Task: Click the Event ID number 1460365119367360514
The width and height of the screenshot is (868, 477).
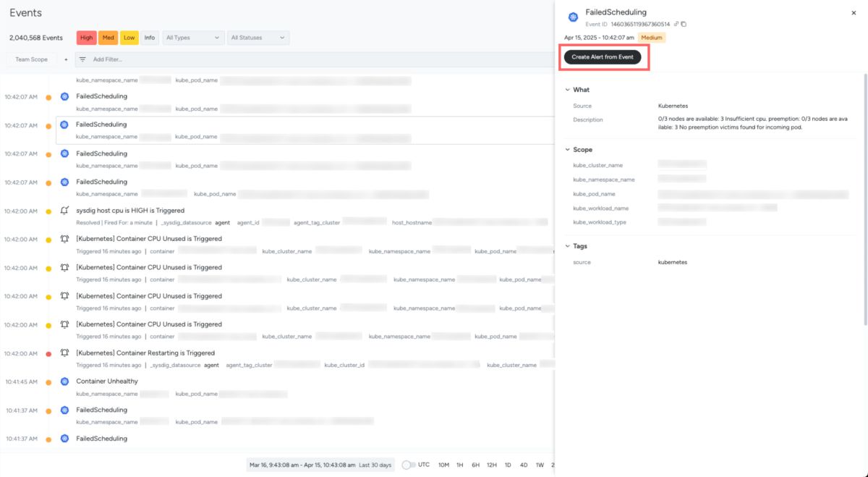Action: coord(640,24)
